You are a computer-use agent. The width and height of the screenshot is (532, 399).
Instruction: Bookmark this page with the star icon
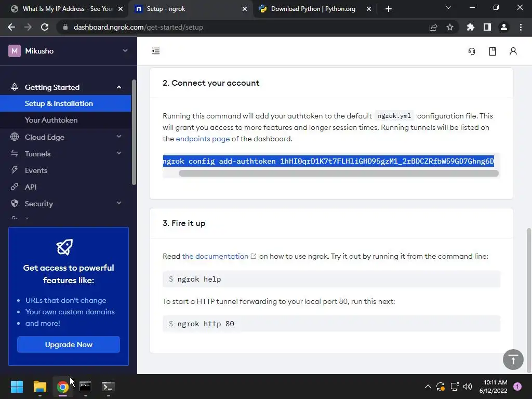pyautogui.click(x=450, y=27)
